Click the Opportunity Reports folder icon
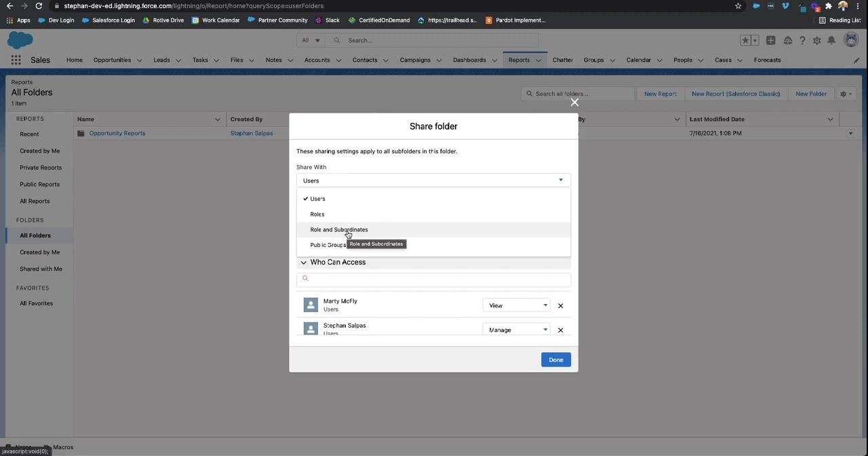868x456 pixels. (x=81, y=134)
